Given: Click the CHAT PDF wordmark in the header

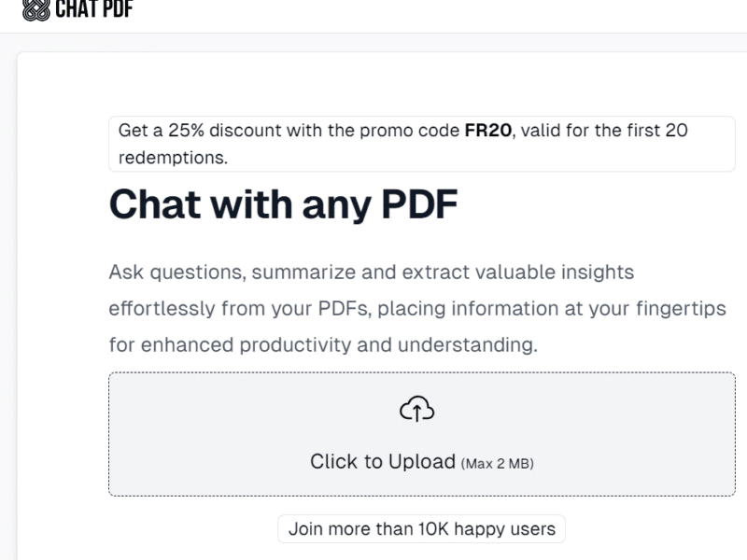Looking at the screenshot, I should pyautogui.click(x=93, y=7).
